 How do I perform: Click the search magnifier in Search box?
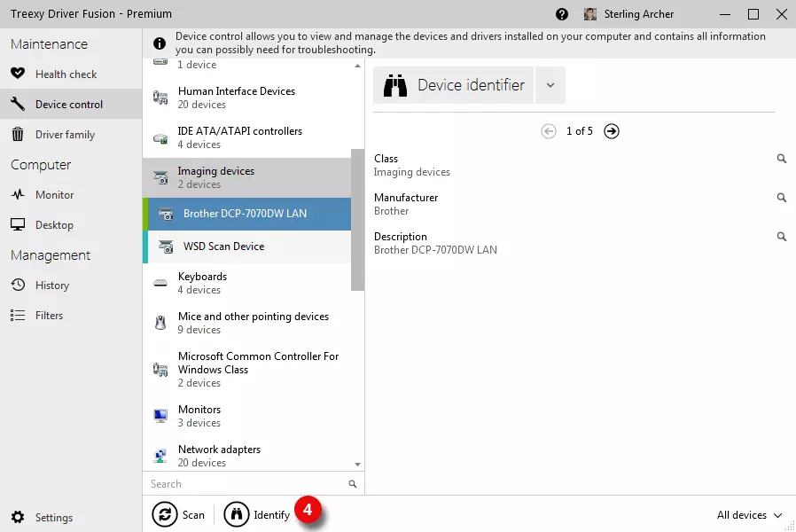(x=352, y=484)
